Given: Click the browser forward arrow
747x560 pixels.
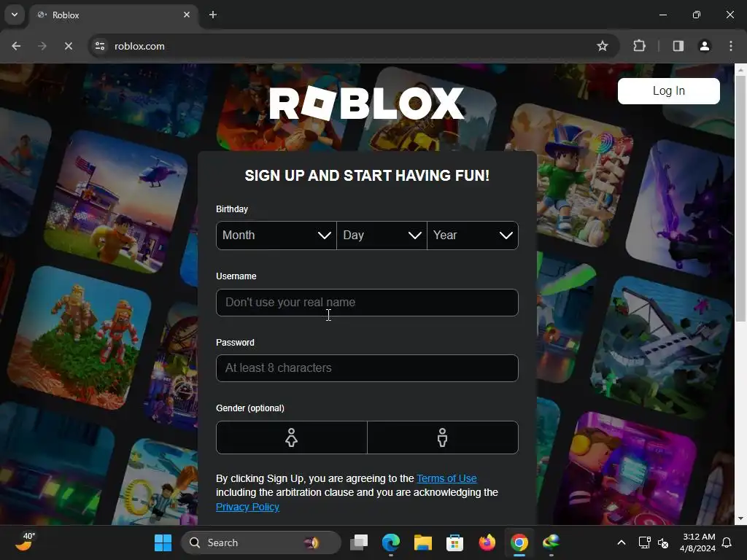Looking at the screenshot, I should click(x=42, y=46).
